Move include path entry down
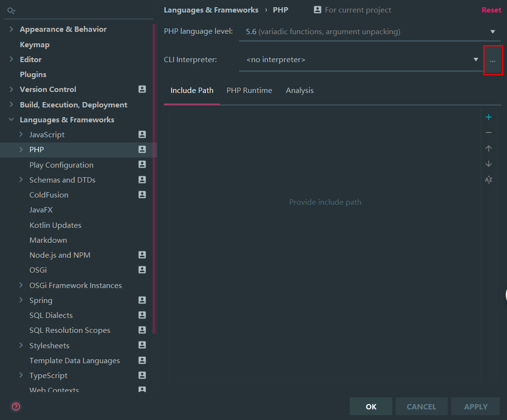The width and height of the screenshot is (507, 420). tap(488, 164)
